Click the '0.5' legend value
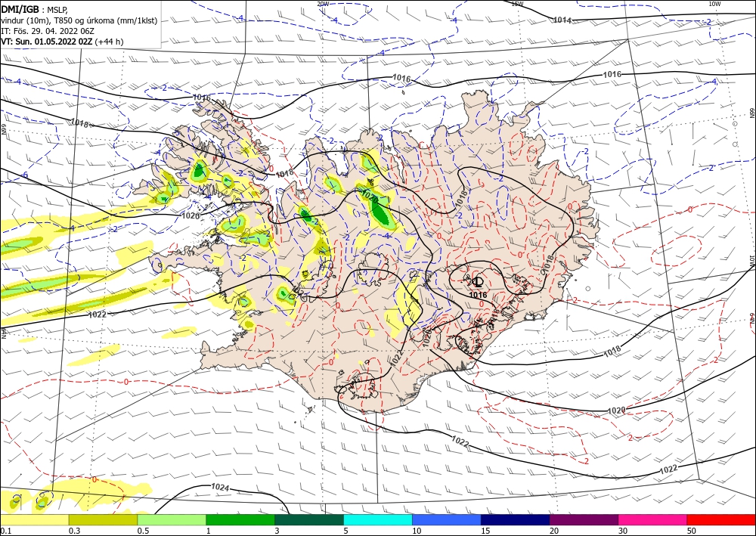This screenshot has height=536, width=756. (x=143, y=531)
